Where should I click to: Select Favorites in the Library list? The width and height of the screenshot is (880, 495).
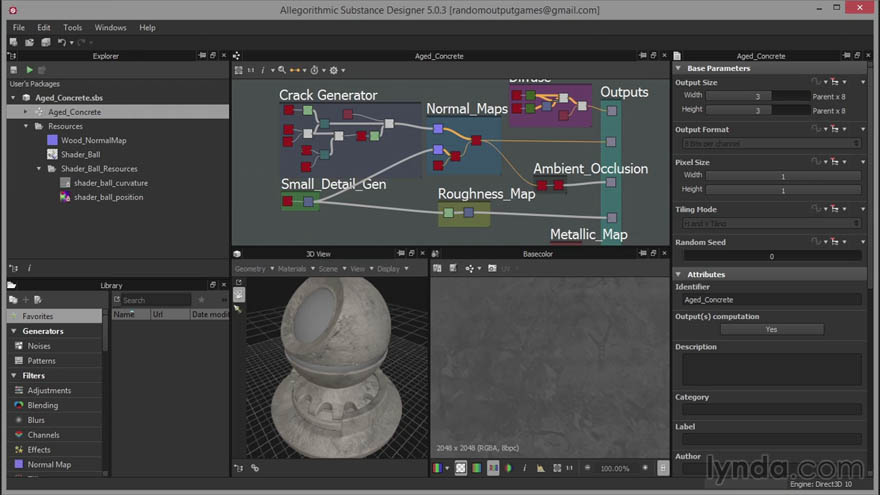point(55,317)
